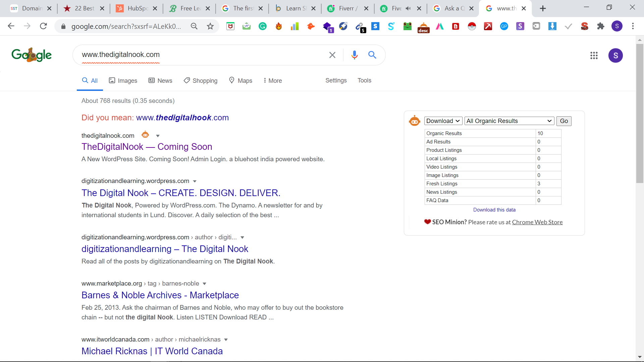Open the Google apps grid
The height and width of the screenshot is (362, 644).
594,55
